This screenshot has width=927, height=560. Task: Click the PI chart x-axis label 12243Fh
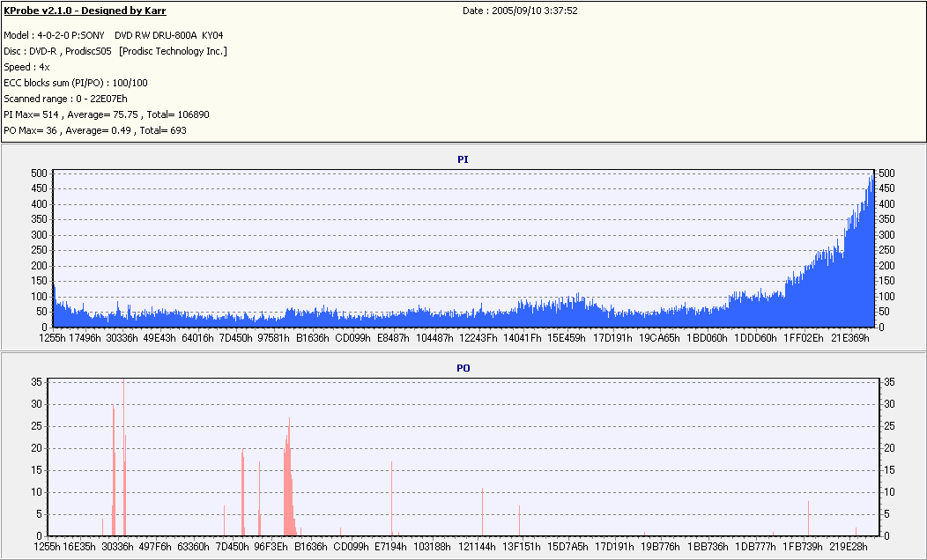tap(478, 338)
